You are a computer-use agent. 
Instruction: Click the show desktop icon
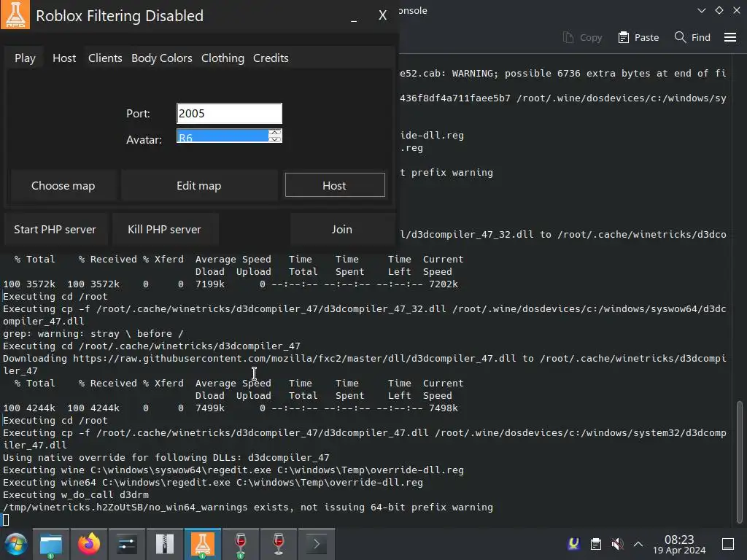(728, 544)
